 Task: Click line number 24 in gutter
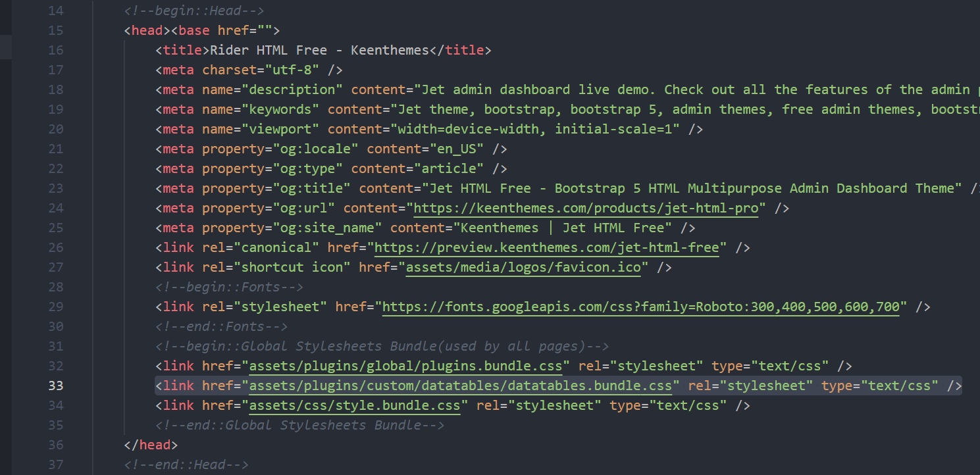coord(55,208)
